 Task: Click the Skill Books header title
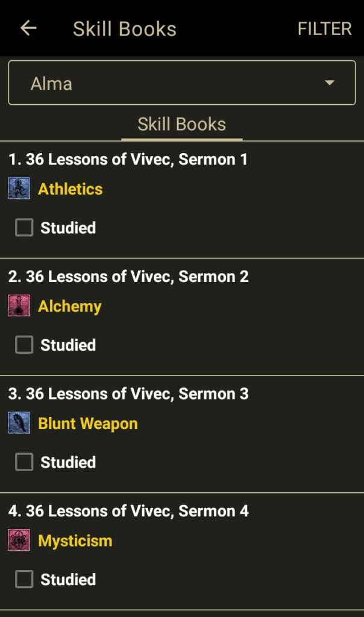point(125,29)
